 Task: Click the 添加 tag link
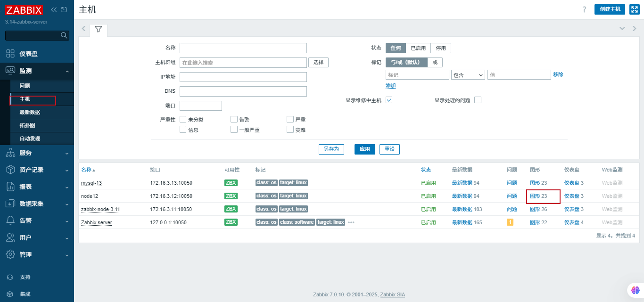(x=390, y=85)
